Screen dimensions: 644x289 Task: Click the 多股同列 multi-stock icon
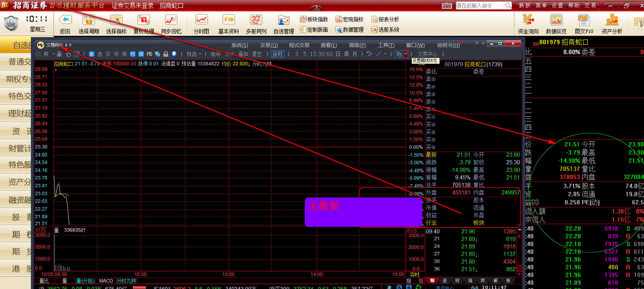(256, 20)
